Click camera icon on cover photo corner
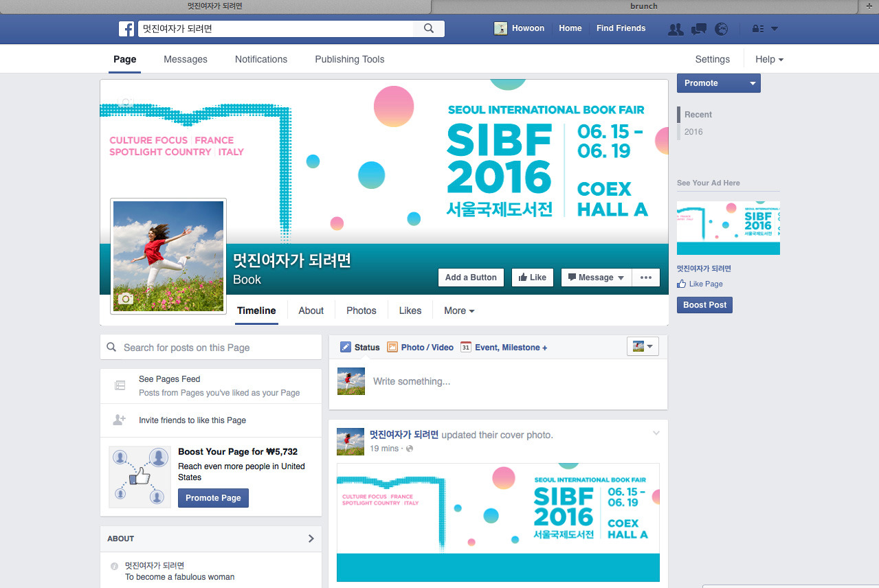This screenshot has width=879, height=588. click(125, 102)
